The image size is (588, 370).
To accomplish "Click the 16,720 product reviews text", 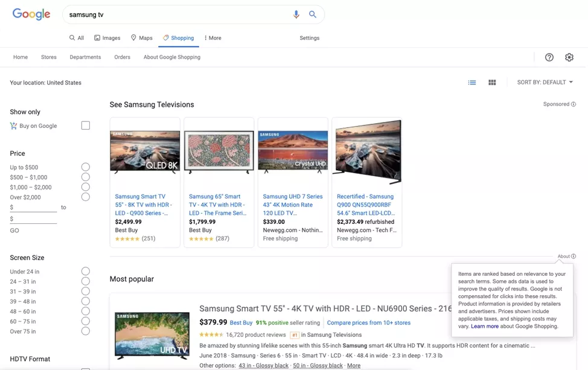I will click(256, 335).
